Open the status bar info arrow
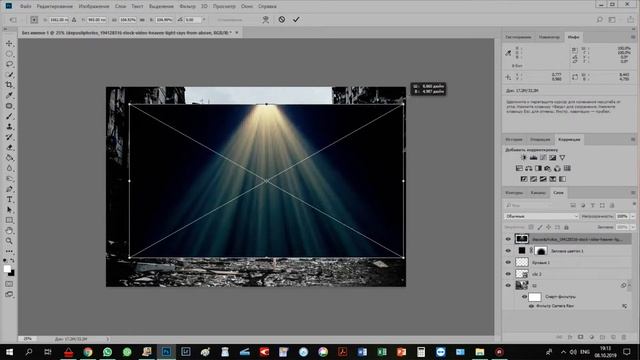 tap(108, 339)
